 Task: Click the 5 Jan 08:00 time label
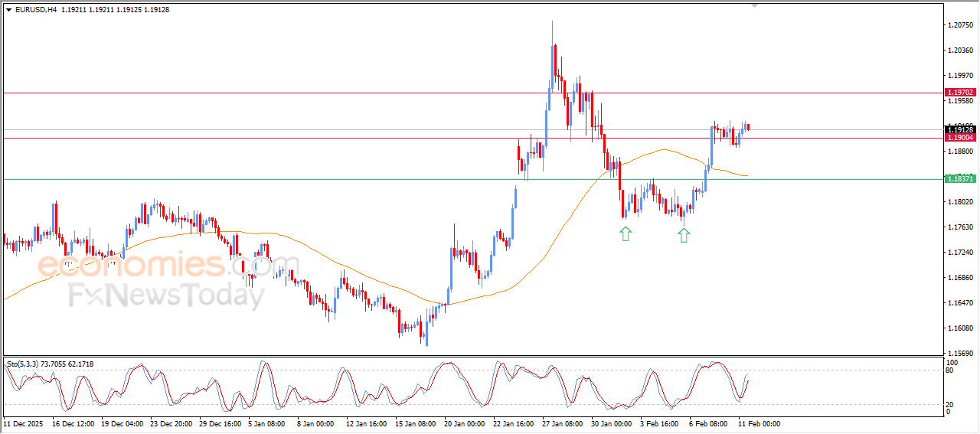[266, 423]
